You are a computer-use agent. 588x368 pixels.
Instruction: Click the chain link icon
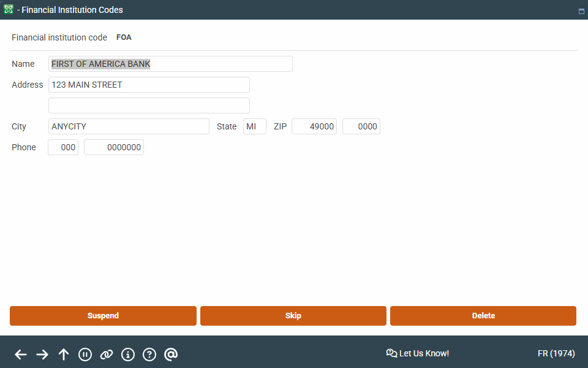pyautogui.click(x=107, y=355)
